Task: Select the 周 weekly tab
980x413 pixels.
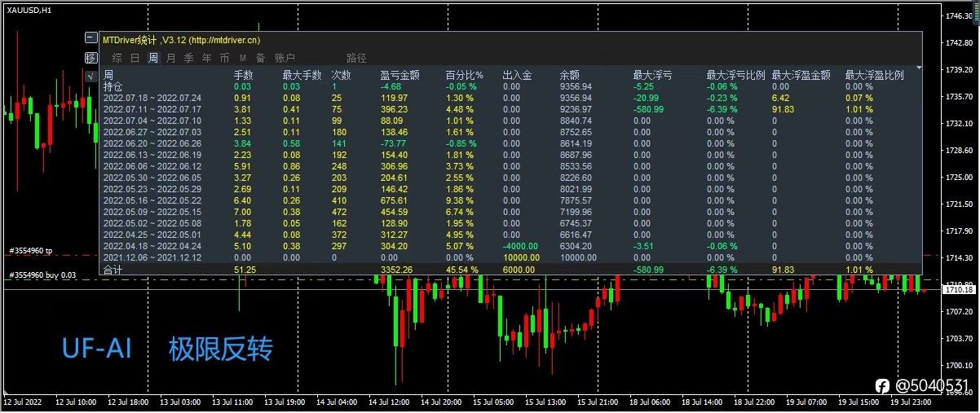Action: 153,58
